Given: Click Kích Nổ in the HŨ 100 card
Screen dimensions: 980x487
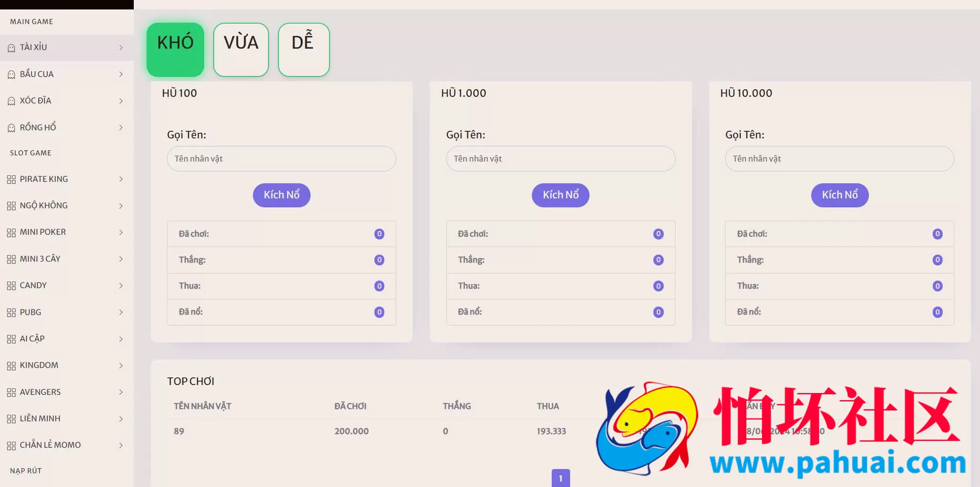Looking at the screenshot, I should pos(282,195).
